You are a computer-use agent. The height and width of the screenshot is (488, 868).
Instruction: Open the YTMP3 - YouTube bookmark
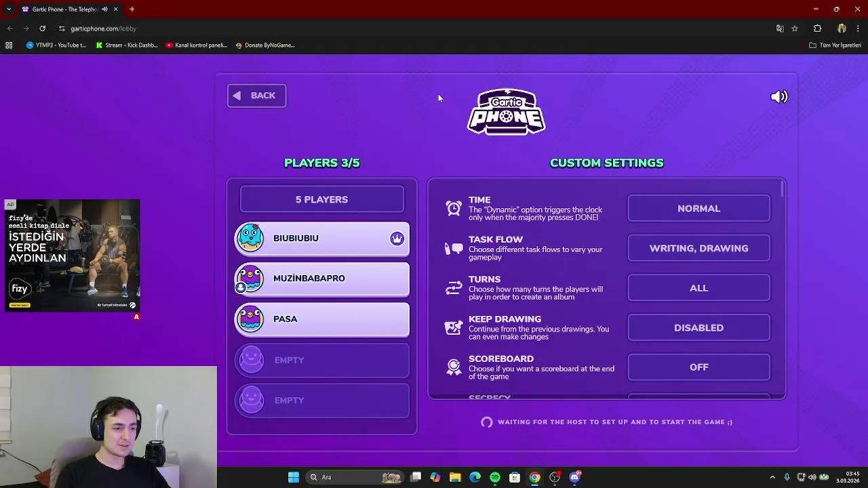pyautogui.click(x=56, y=45)
